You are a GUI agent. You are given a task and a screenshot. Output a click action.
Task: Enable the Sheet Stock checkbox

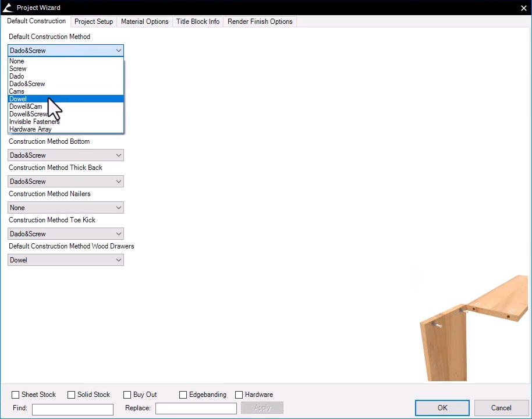pyautogui.click(x=16, y=395)
